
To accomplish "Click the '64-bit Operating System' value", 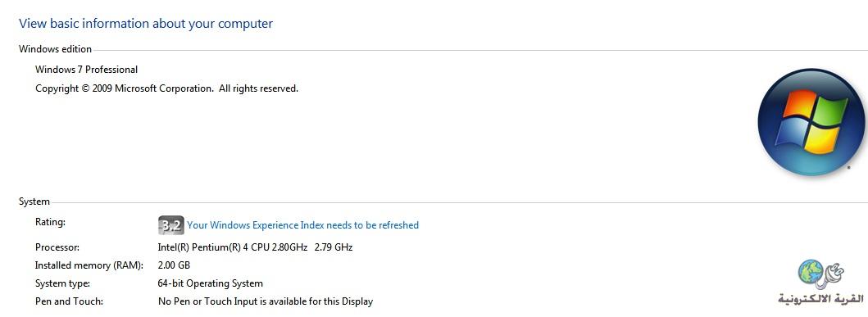I will (211, 283).
